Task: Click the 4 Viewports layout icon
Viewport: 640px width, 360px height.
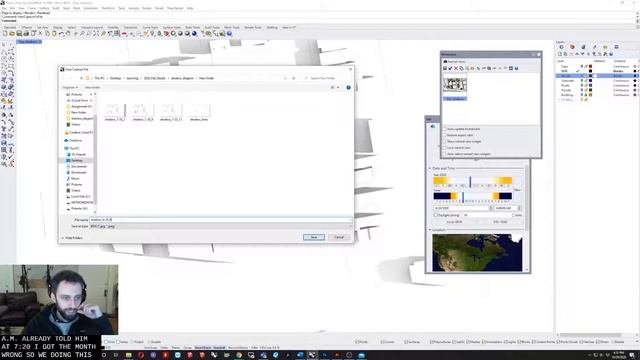Action: 117,33
